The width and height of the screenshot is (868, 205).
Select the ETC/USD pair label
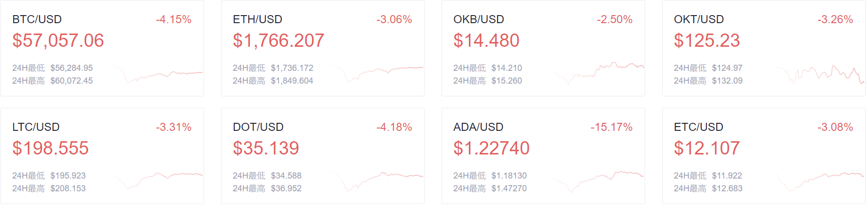(698, 127)
